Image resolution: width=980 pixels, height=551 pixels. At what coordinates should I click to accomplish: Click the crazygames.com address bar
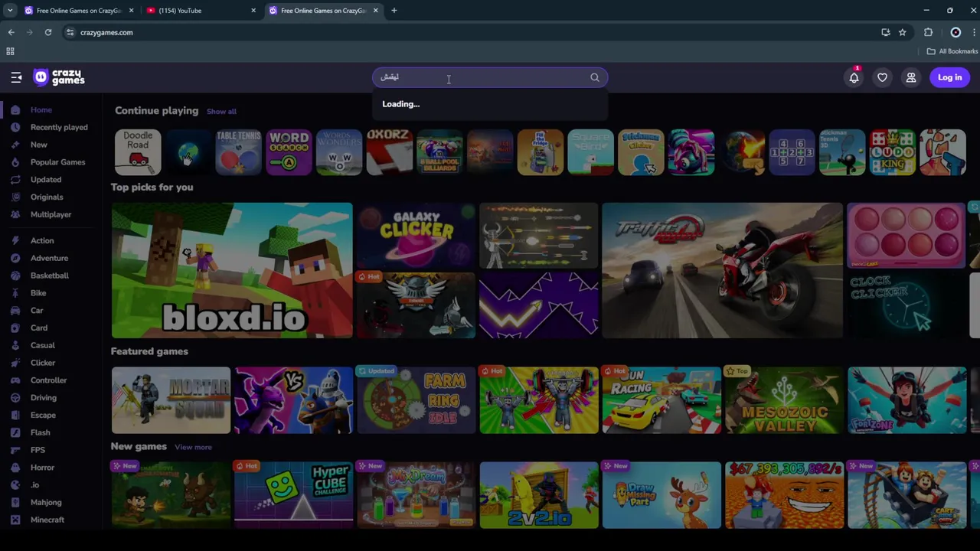[x=475, y=32]
